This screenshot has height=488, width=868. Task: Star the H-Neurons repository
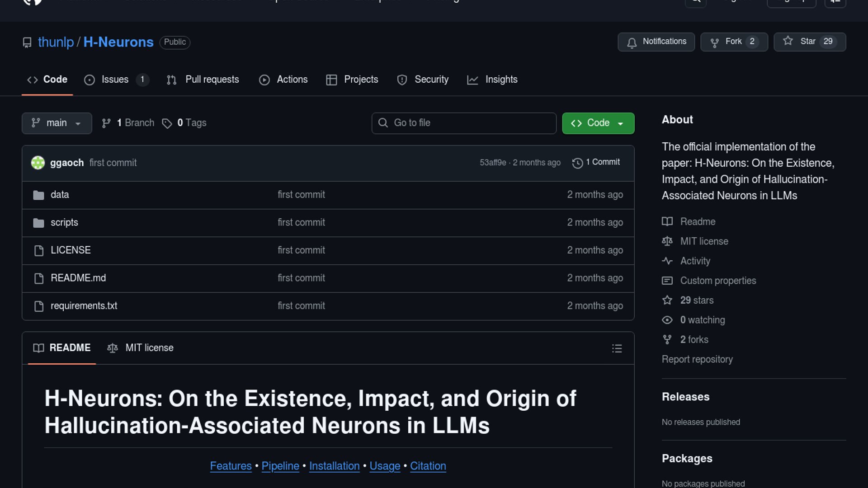tap(809, 42)
